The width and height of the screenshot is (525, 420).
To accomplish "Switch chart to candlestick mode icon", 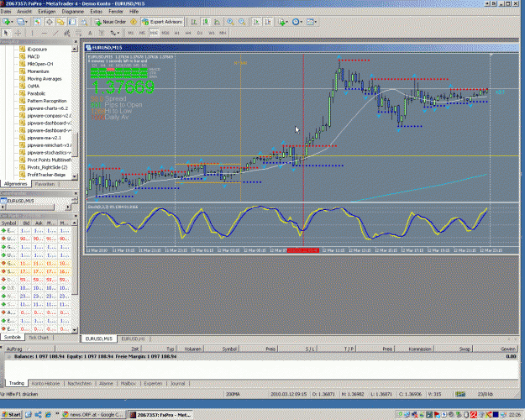I will 206,22.
